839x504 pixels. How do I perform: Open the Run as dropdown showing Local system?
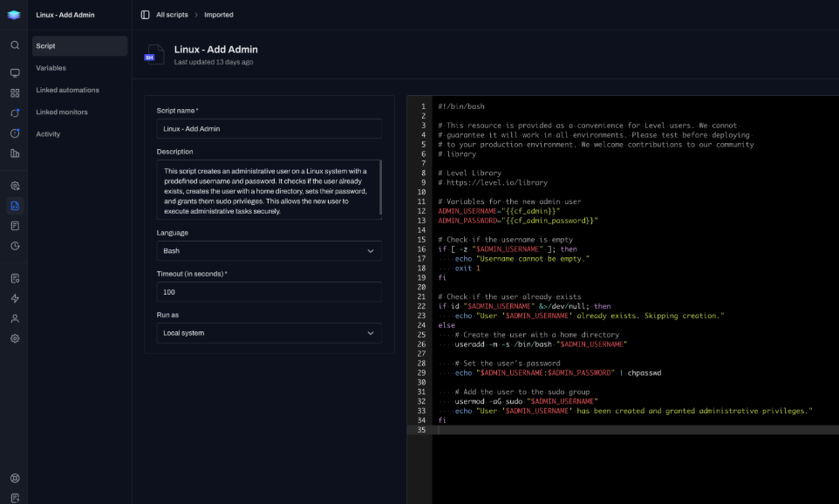click(269, 333)
